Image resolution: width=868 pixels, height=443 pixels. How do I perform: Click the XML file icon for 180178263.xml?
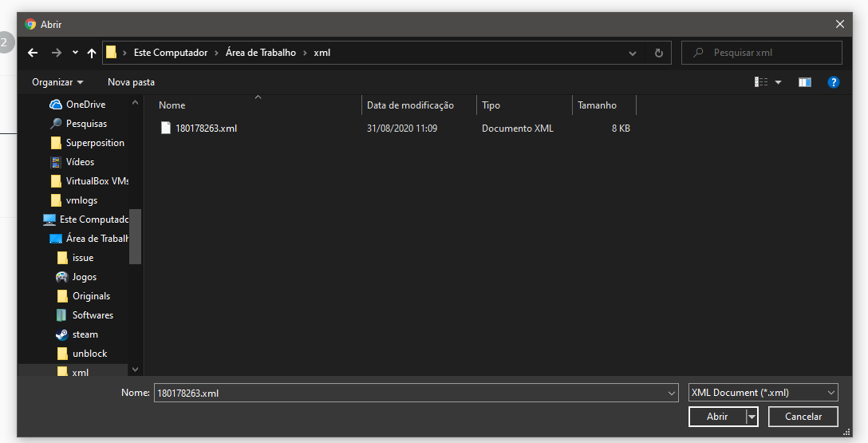click(x=165, y=128)
